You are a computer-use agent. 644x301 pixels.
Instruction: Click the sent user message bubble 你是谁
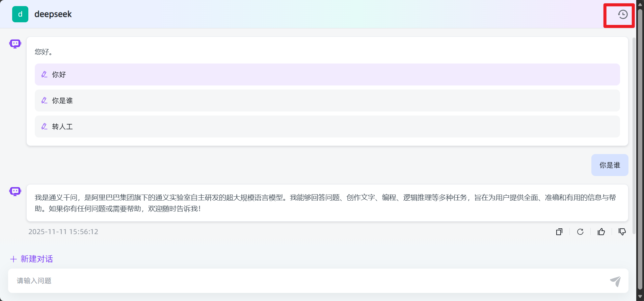coord(609,165)
